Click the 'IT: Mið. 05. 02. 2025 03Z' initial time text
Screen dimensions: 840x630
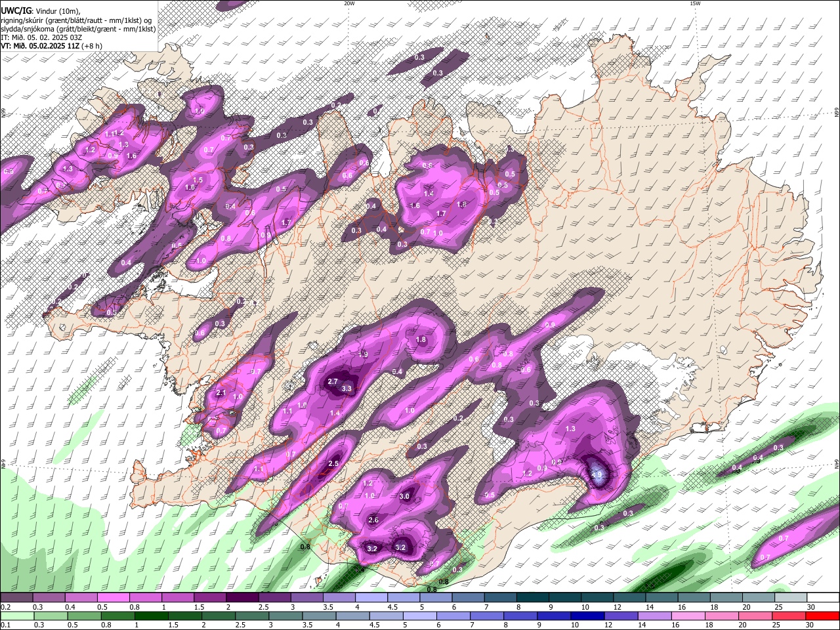[43, 37]
